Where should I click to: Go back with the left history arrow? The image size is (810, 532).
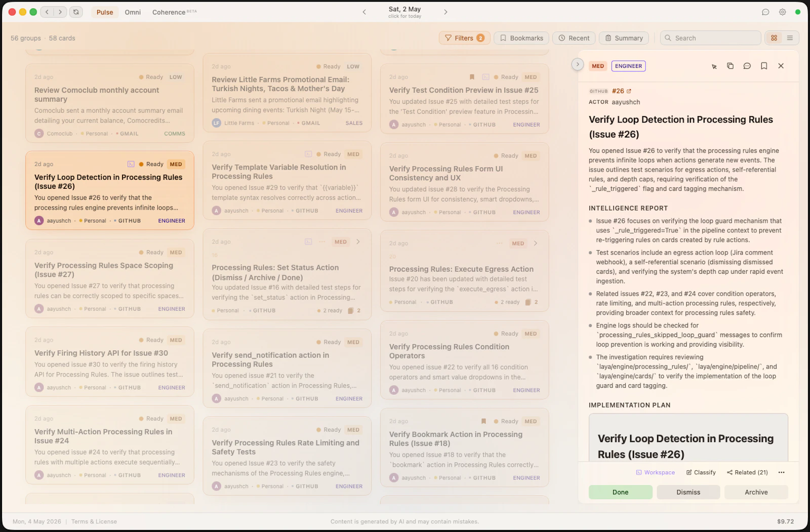point(47,12)
